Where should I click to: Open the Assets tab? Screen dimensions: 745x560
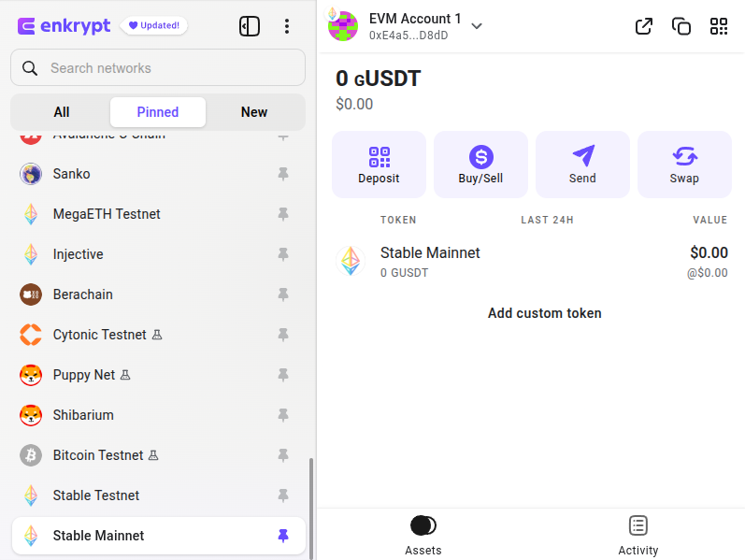coord(423,536)
